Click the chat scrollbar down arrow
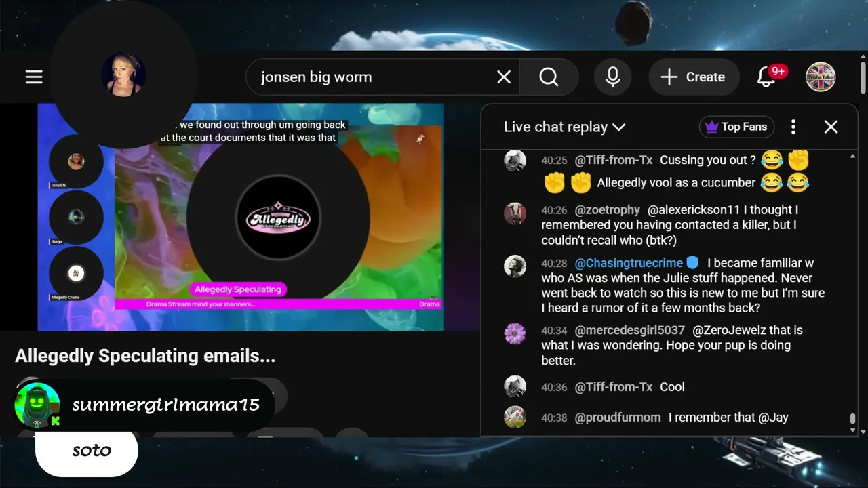 [x=852, y=431]
